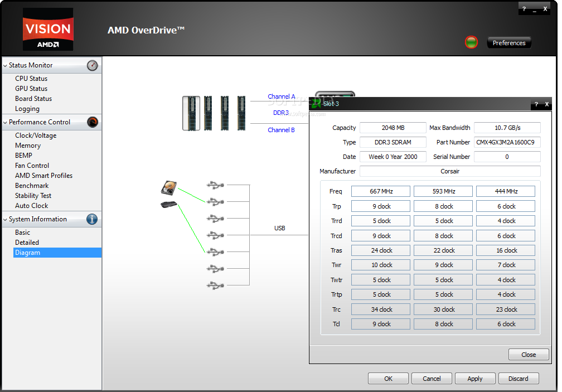Click the OK button
The width and height of the screenshot is (562, 392).
point(388,379)
